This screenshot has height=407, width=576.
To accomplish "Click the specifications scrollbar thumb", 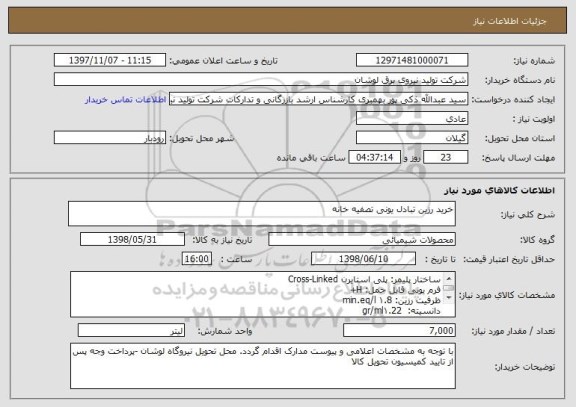I will [x=449, y=288].
